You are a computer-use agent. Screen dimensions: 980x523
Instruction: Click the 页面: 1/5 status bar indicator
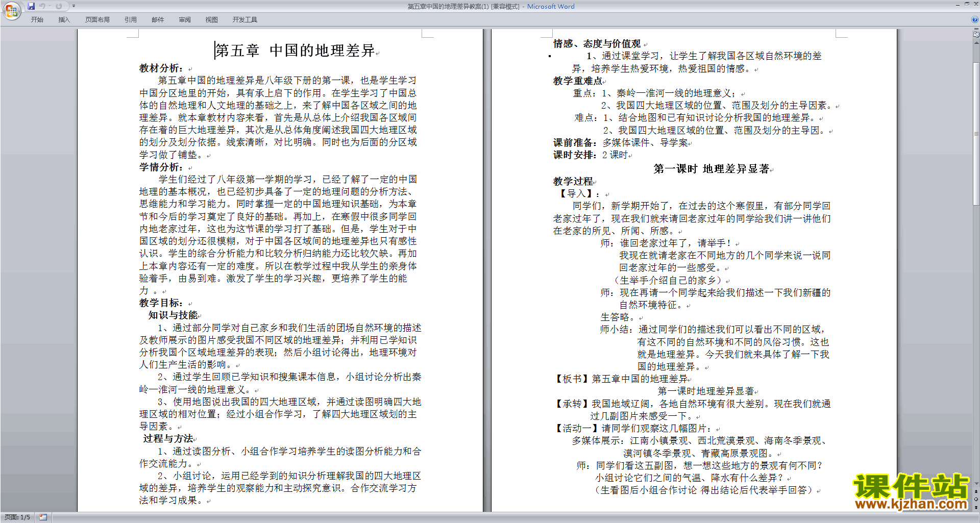[17, 517]
